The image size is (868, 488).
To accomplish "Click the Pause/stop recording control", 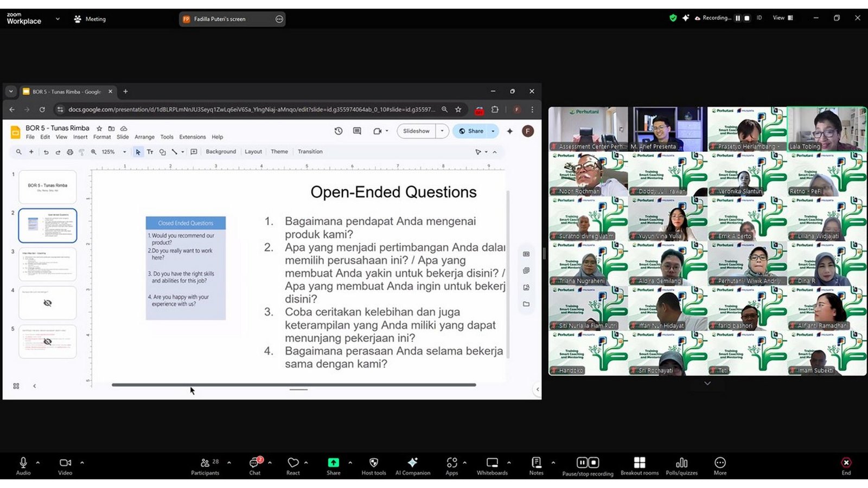I will coord(588,465).
